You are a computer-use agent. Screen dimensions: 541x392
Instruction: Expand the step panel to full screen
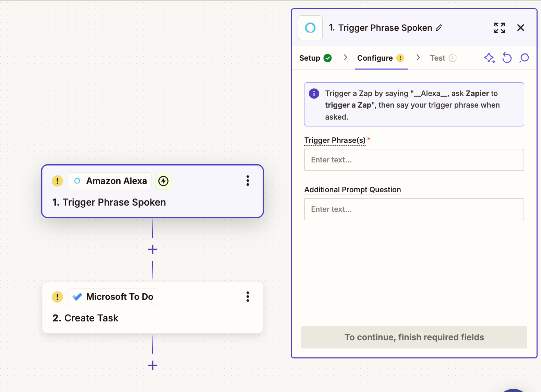[500, 28]
